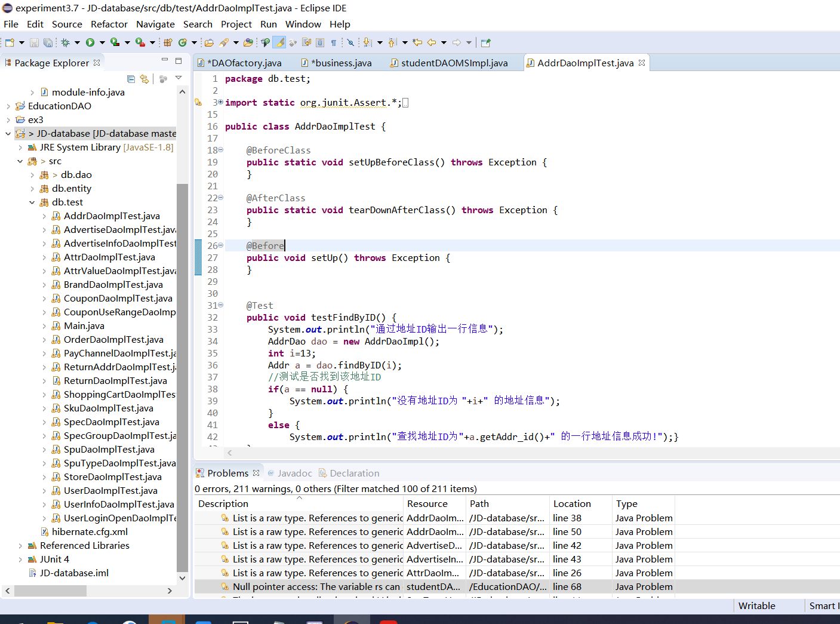The height and width of the screenshot is (624, 840).
Task: Click the Save All toolbar icon
Action: pos(48,42)
